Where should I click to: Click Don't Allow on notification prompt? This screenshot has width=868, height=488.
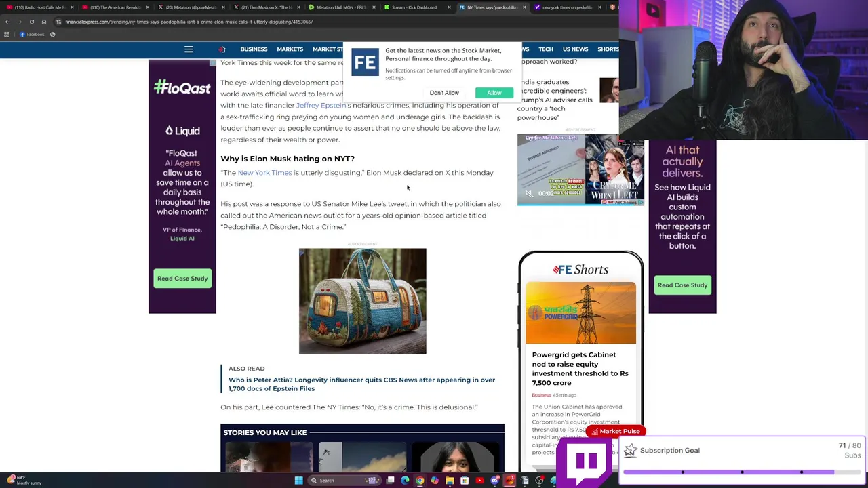pos(444,93)
